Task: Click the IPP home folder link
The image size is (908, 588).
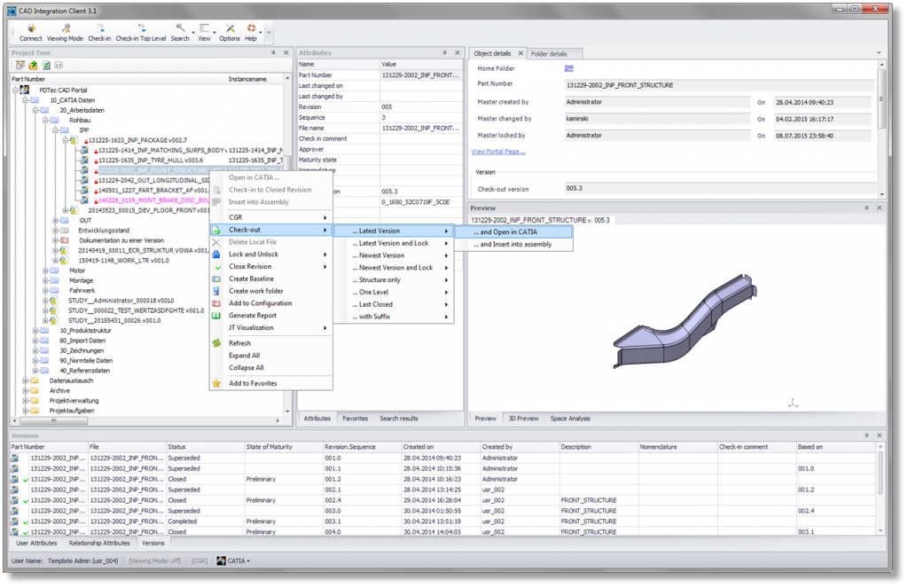Action: point(569,68)
